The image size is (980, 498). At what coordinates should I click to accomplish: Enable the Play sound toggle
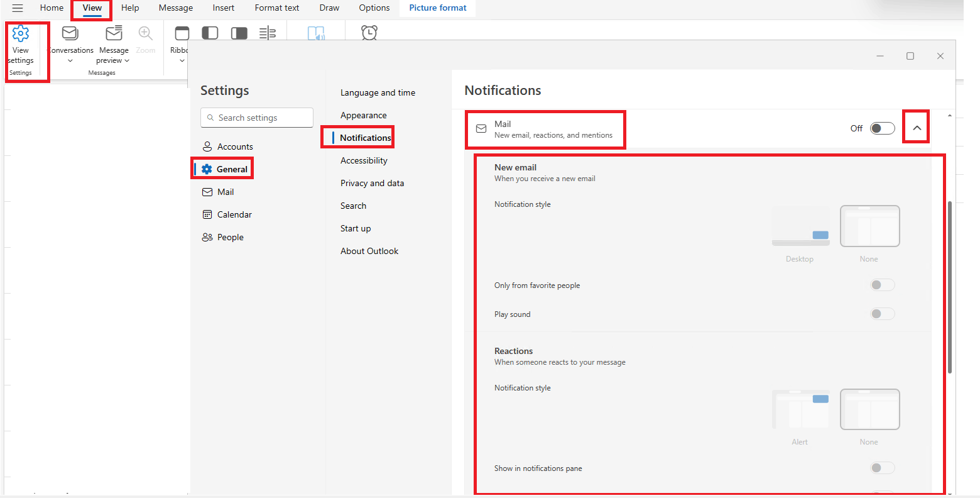pos(882,313)
